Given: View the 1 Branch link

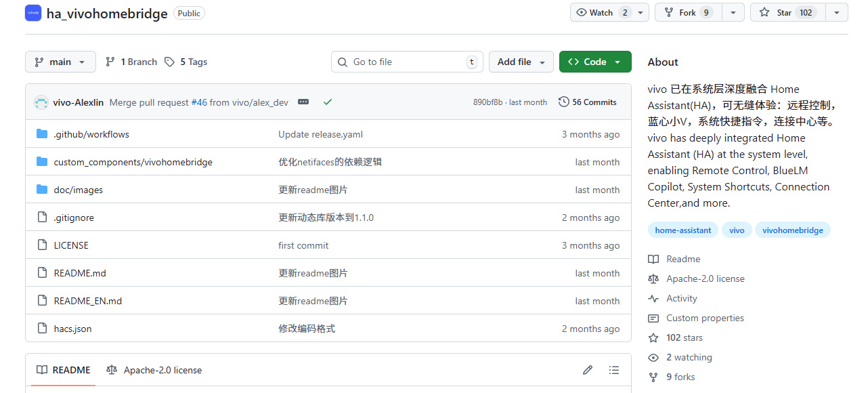Looking at the screenshot, I should point(131,62).
